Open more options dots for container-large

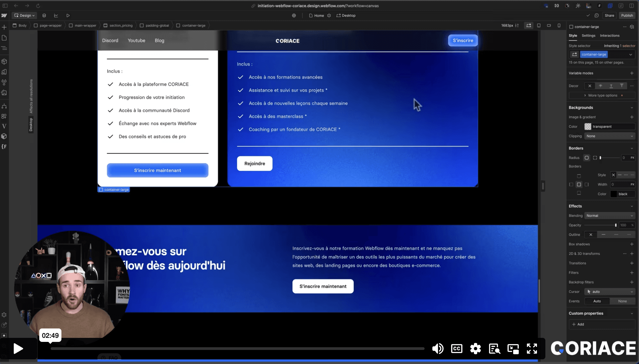(x=625, y=27)
